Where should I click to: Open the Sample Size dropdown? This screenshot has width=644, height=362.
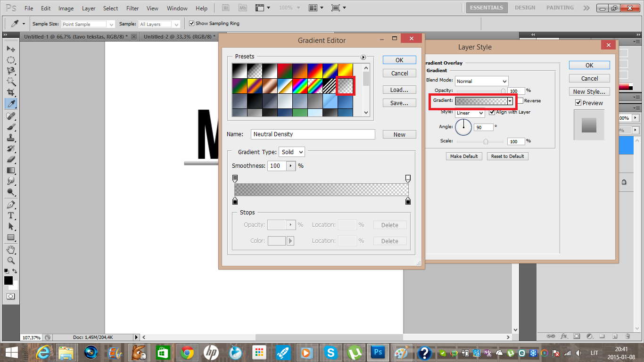pyautogui.click(x=88, y=24)
